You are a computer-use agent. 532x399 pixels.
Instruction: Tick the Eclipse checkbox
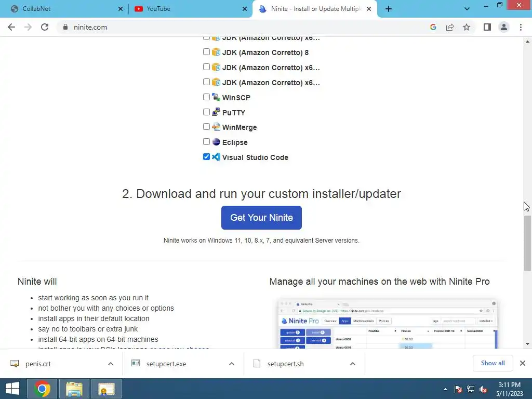click(206, 141)
